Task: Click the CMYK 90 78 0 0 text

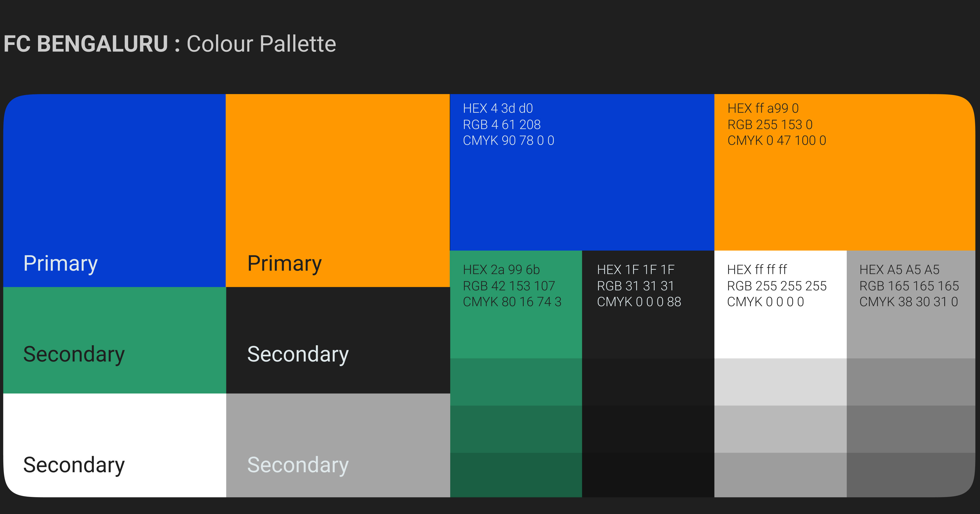Action: (x=508, y=141)
